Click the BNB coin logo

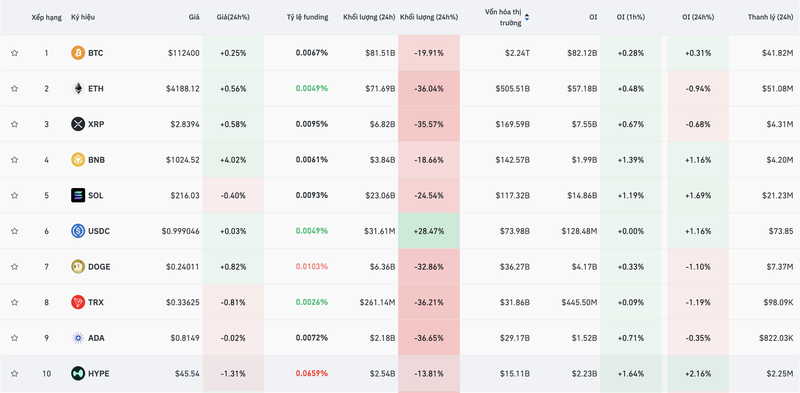78,160
